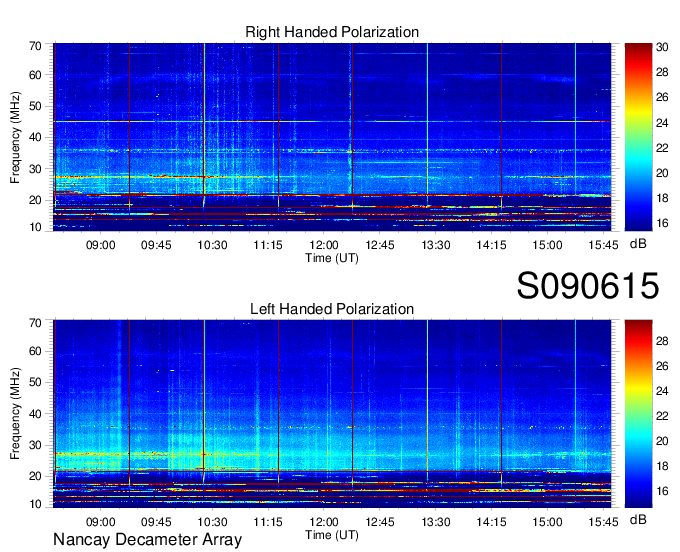Click the Right Handed plot's dB color bar
Viewport: 680px width, 552px height.
click(638, 137)
